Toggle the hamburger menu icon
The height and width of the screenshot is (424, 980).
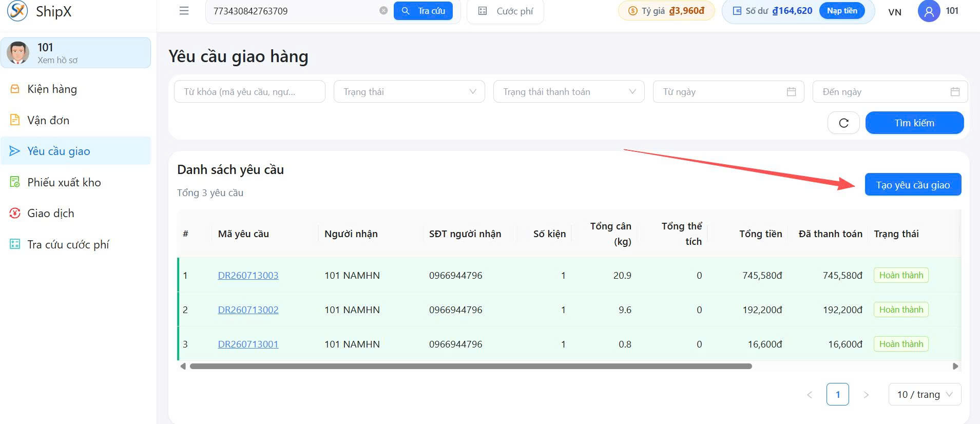[x=184, y=11]
